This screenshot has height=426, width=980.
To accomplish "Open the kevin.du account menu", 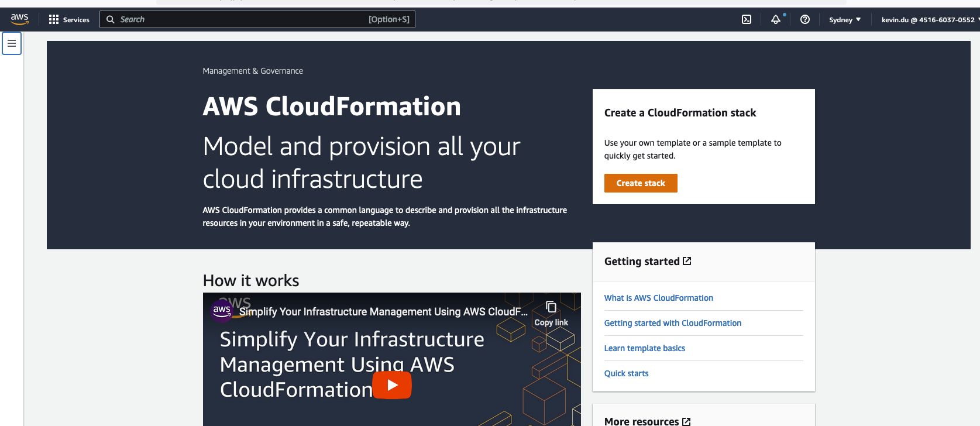I will click(x=930, y=19).
